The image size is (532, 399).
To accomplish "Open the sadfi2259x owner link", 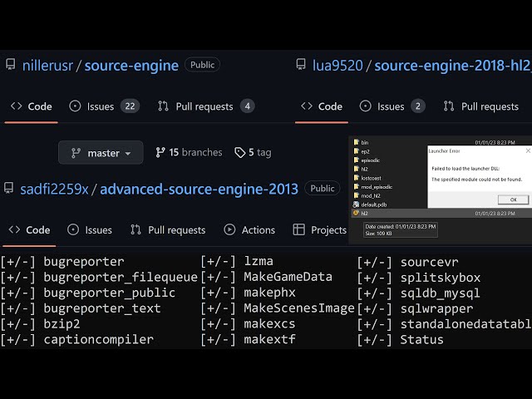I will tap(54, 189).
